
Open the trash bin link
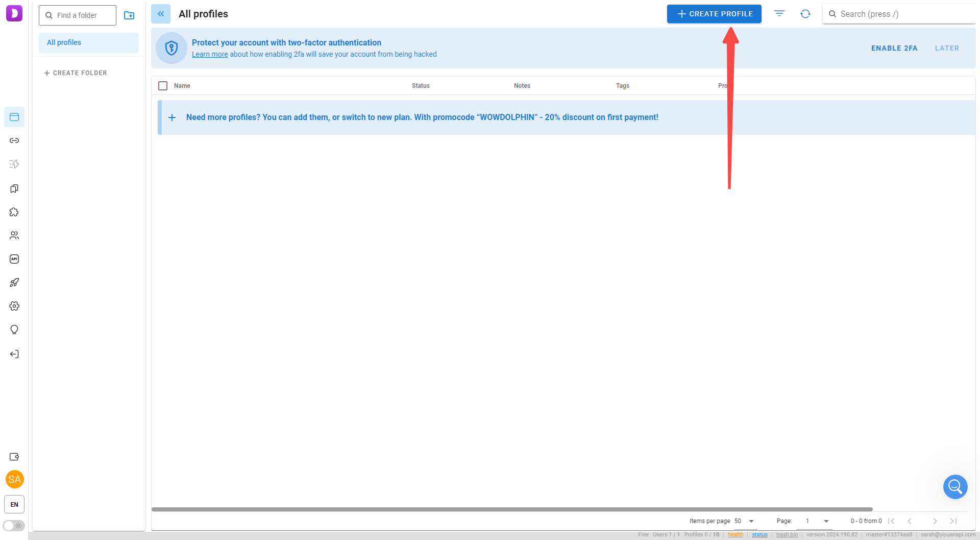pos(787,535)
